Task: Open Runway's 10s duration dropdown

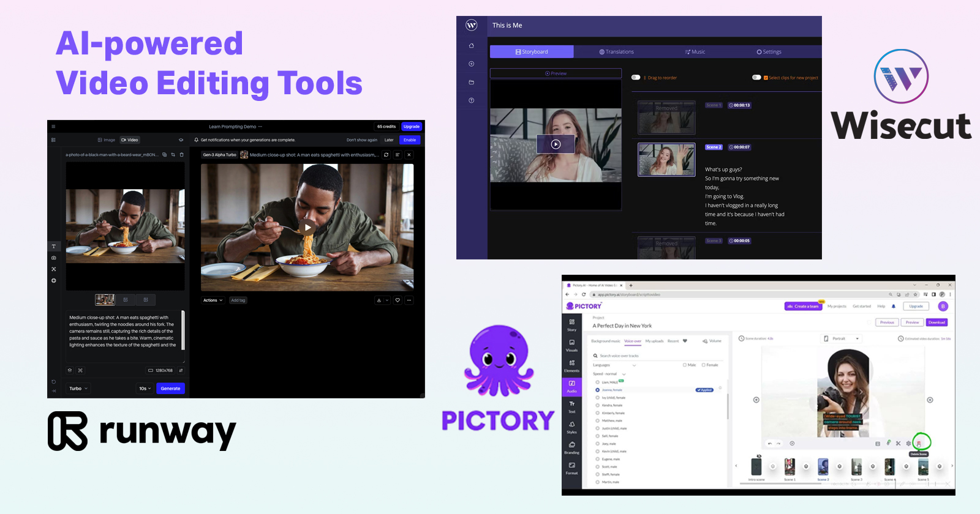Action: point(145,389)
